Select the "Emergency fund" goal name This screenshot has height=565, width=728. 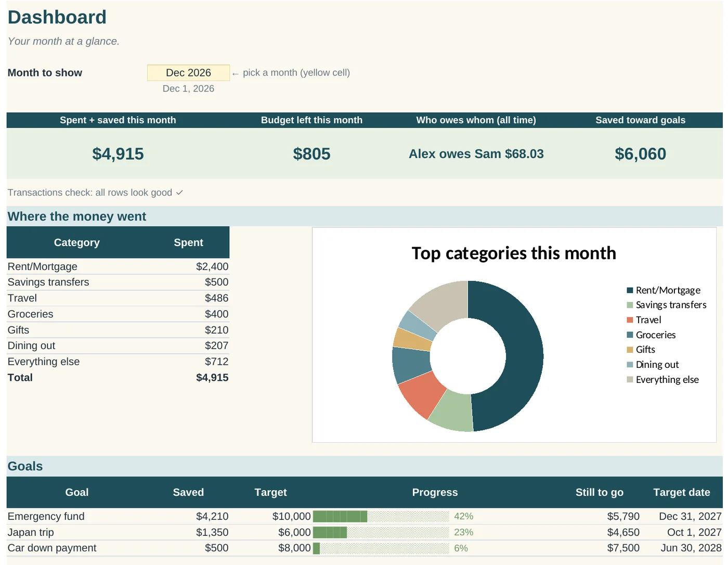[x=46, y=517]
